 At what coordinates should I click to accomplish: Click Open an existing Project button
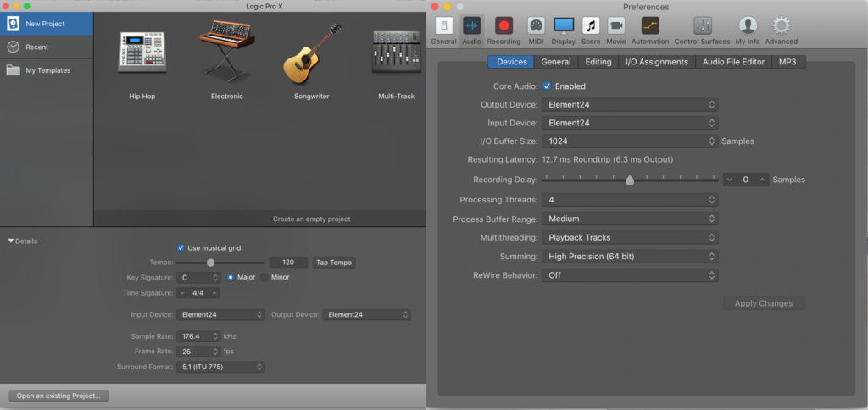pos(58,396)
